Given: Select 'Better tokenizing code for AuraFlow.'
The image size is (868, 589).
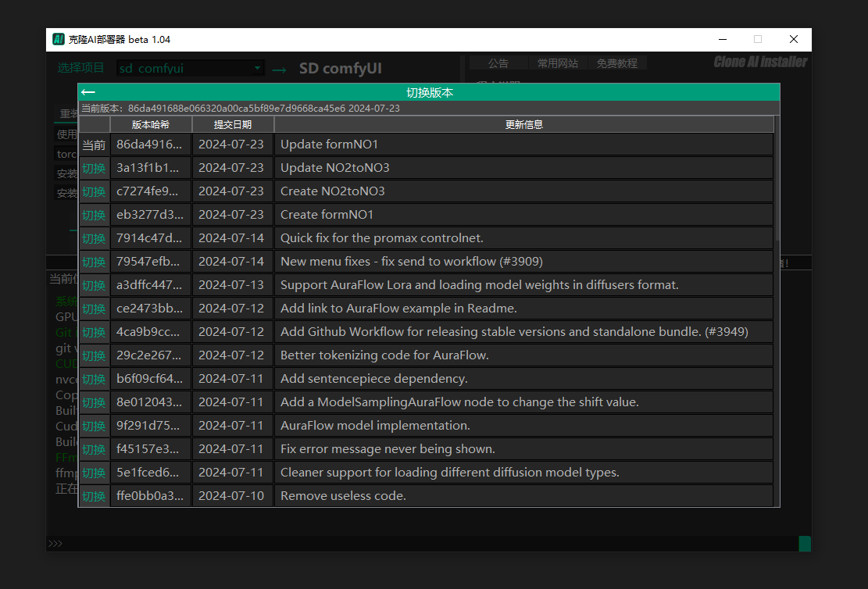Looking at the screenshot, I should [x=384, y=355].
